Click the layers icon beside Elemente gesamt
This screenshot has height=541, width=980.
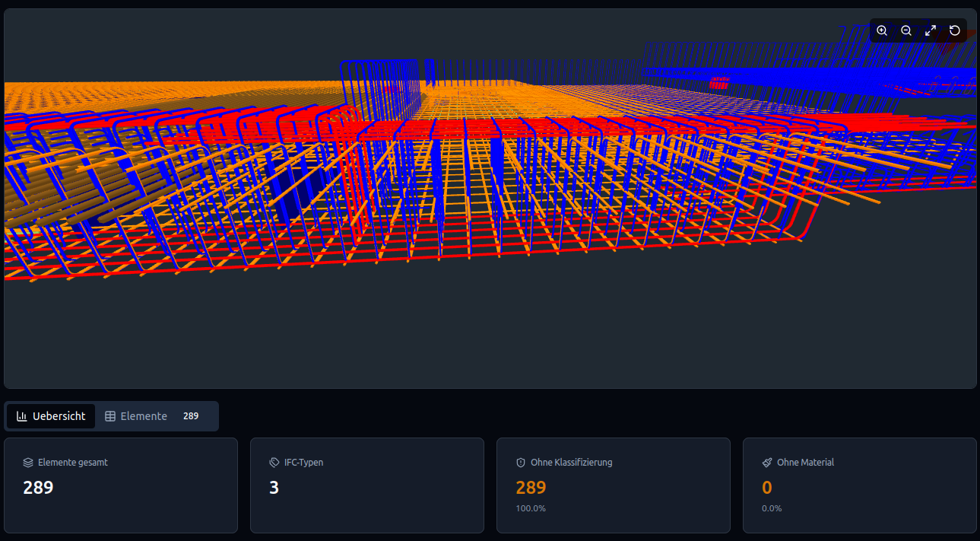click(28, 462)
